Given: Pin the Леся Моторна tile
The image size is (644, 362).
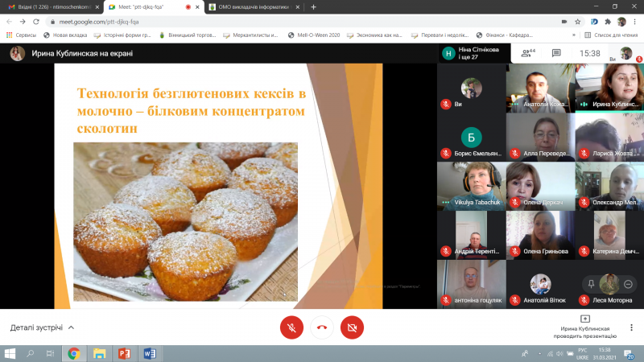Looking at the screenshot, I should coord(591,284).
